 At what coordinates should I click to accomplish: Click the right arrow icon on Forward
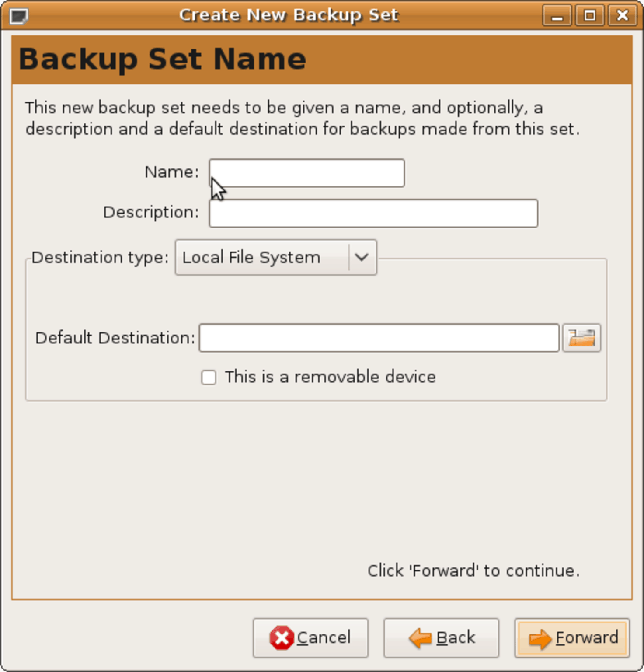point(540,638)
